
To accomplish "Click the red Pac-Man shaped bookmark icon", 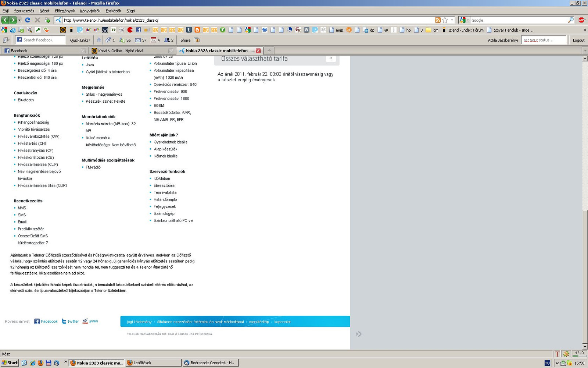I will point(130,30).
